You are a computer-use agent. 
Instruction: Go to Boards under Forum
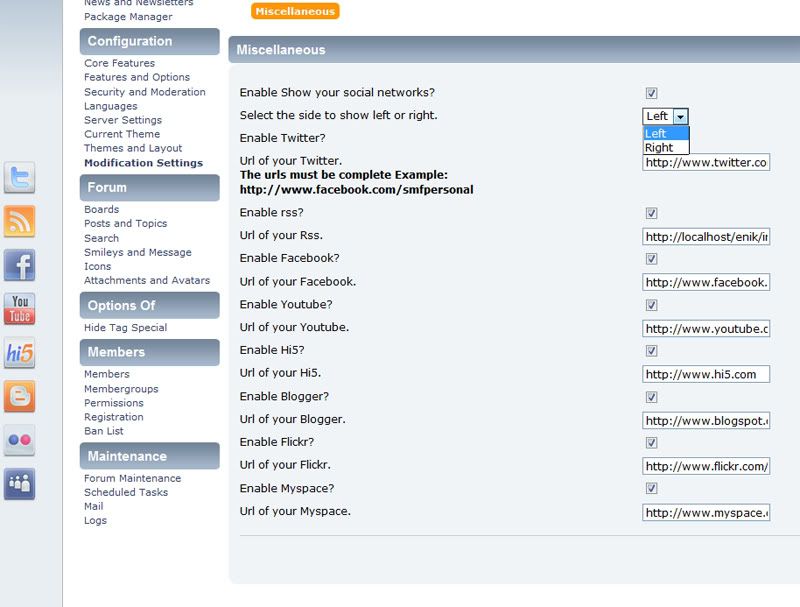click(x=102, y=210)
